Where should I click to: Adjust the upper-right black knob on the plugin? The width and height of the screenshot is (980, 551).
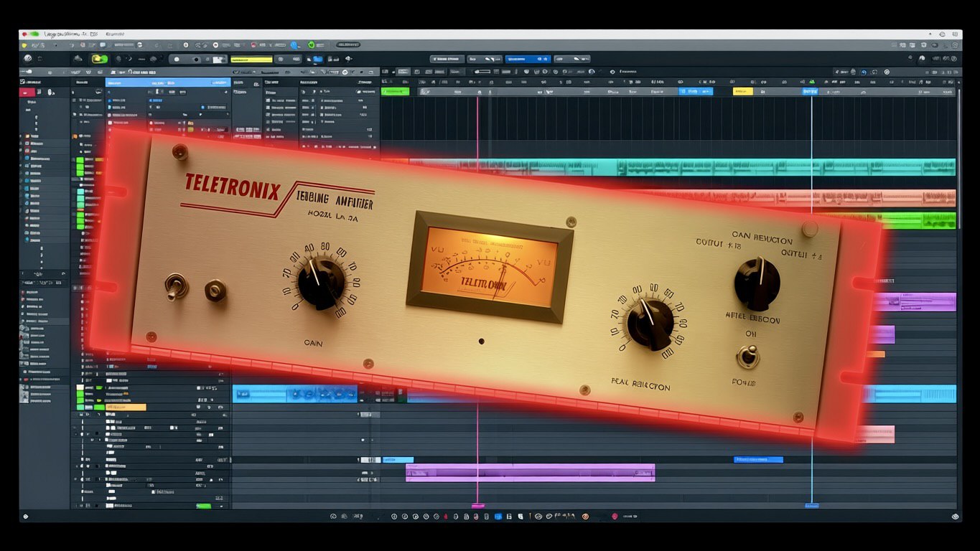click(757, 284)
